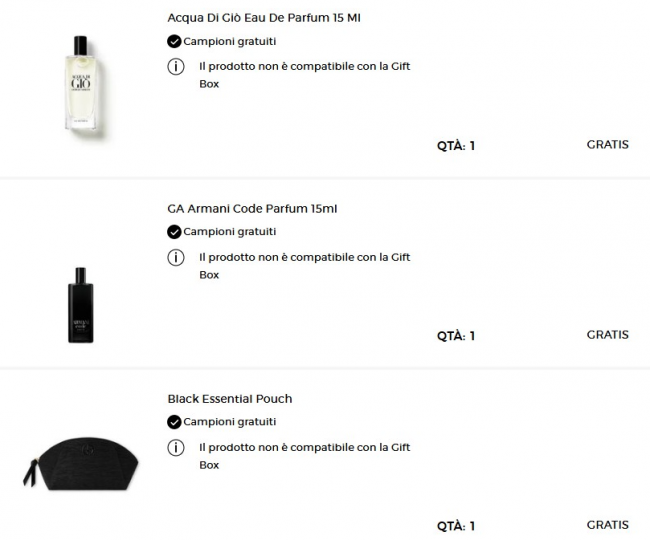
Task: Click the Campioni gratuiti label for Acqua Di Giò
Action: tap(230, 42)
